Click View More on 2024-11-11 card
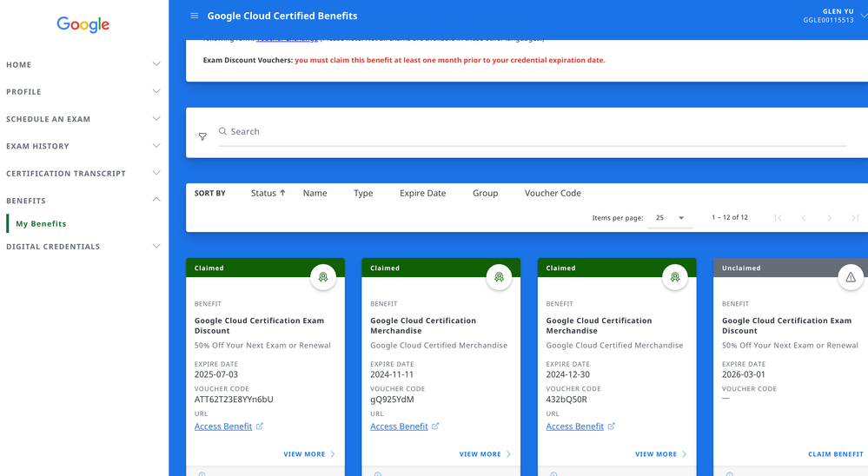Viewport: 868px width, 476px height. [x=485, y=454]
